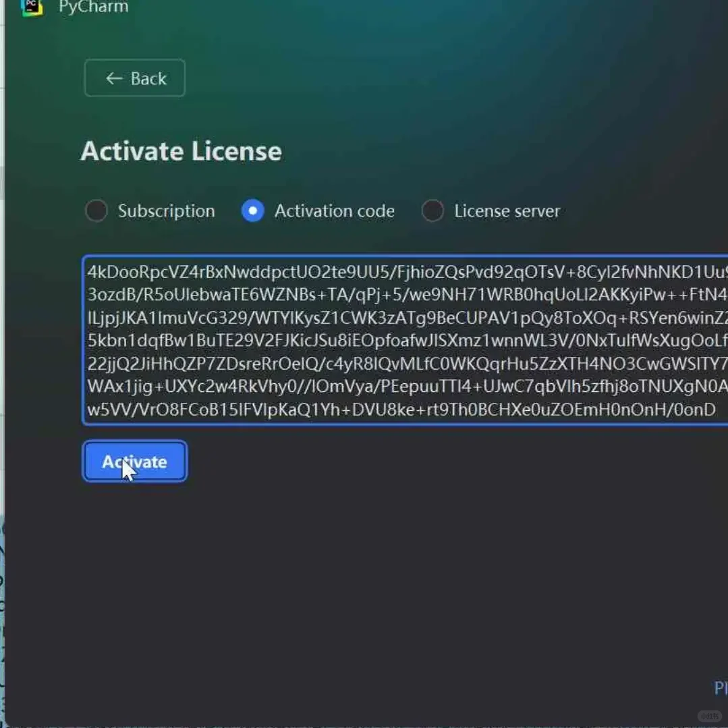Click the code line starting with 5kbn1dqfBw1BuTE29
The image size is (728, 728).
point(407,341)
